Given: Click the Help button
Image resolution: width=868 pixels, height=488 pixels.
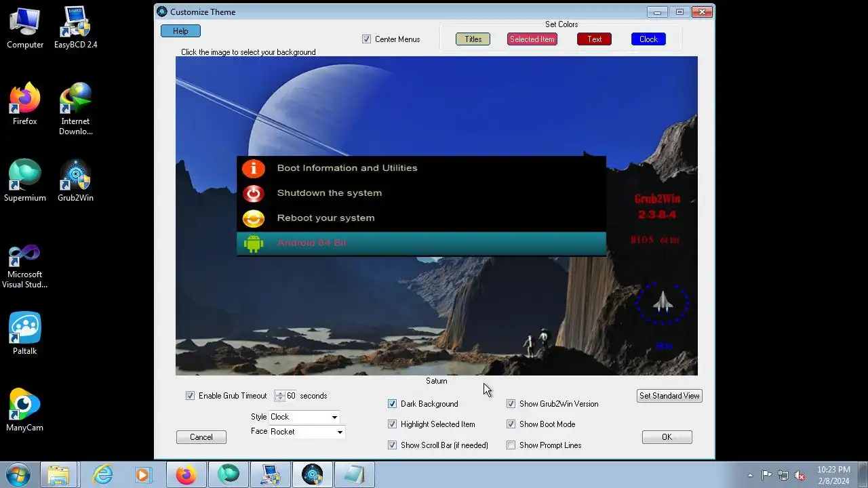Looking at the screenshot, I should (x=180, y=31).
